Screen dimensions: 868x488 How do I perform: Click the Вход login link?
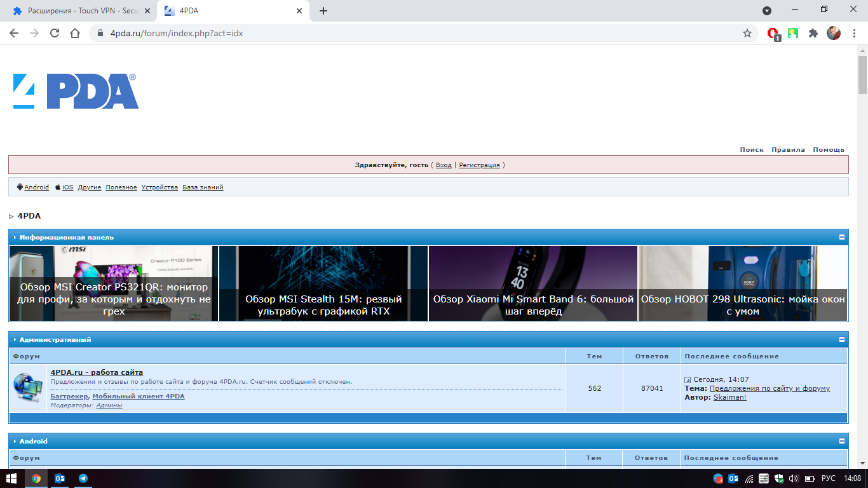[444, 165]
